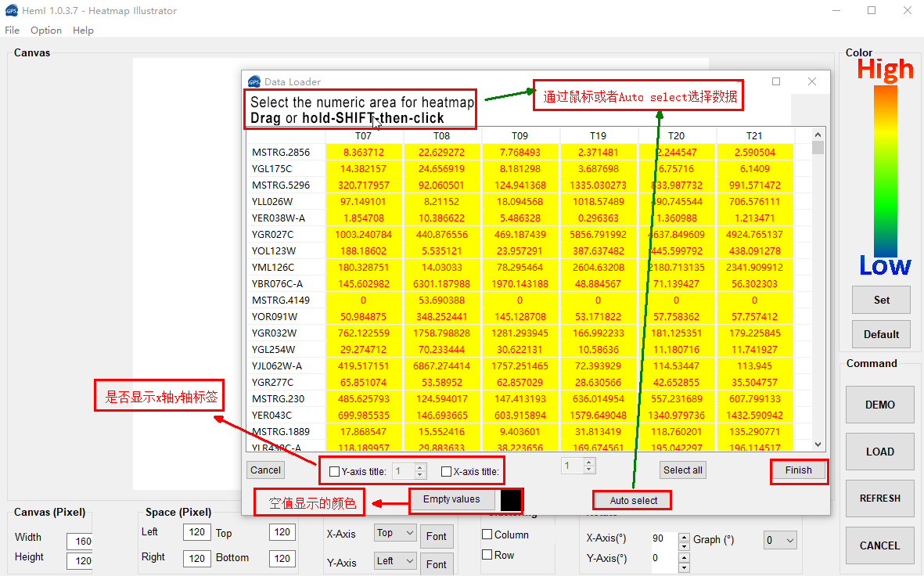Screen dimensions: 924x576
Task: Click the Left space input field
Action: coord(196,532)
